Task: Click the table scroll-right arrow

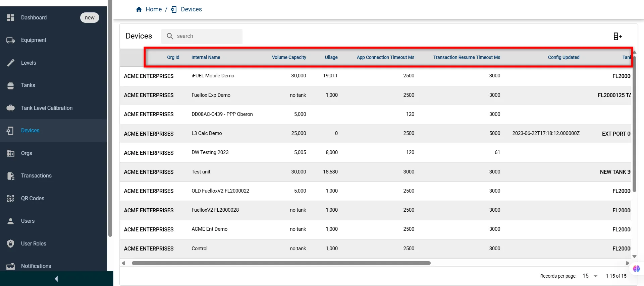Action: coord(628,263)
